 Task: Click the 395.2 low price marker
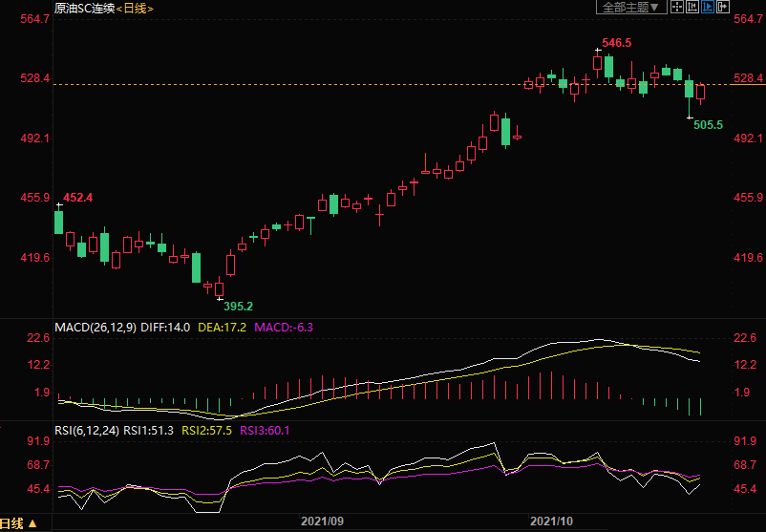pyautogui.click(x=238, y=306)
